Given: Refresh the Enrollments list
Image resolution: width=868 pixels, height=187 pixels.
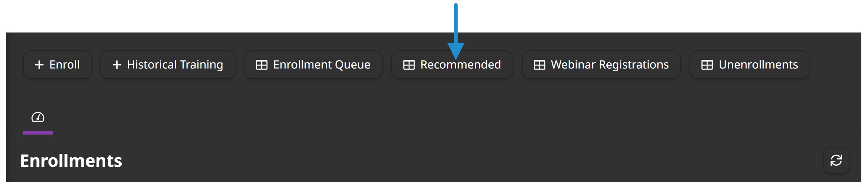Looking at the screenshot, I should click(836, 160).
